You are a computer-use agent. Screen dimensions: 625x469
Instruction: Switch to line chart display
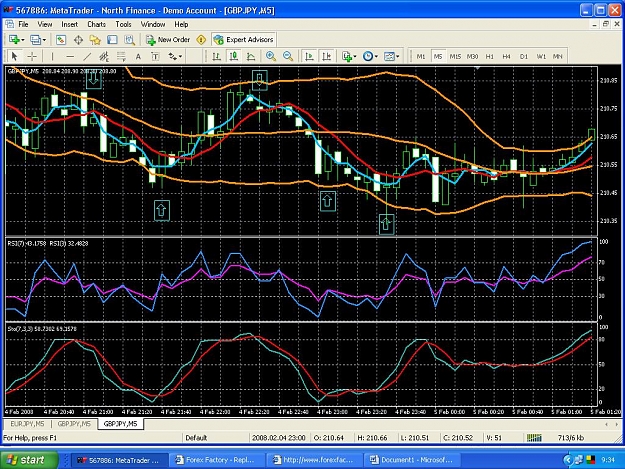[x=251, y=56]
